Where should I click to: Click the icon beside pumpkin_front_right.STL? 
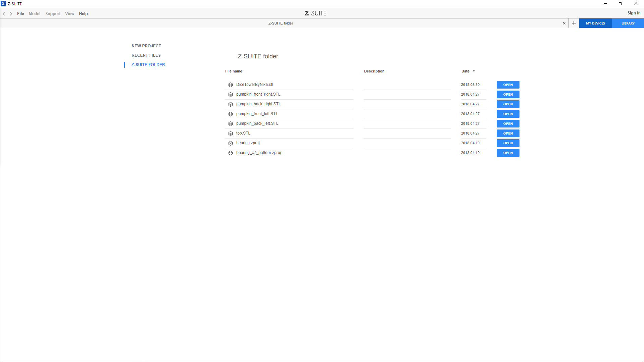click(231, 95)
